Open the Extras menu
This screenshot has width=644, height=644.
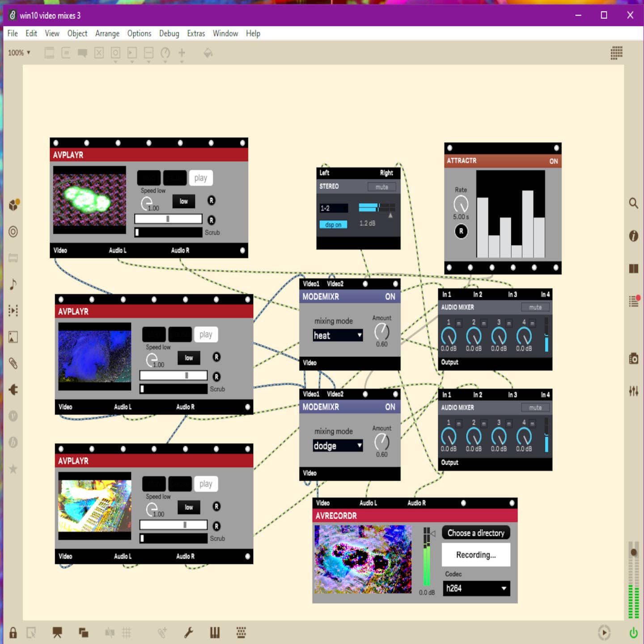tap(196, 34)
